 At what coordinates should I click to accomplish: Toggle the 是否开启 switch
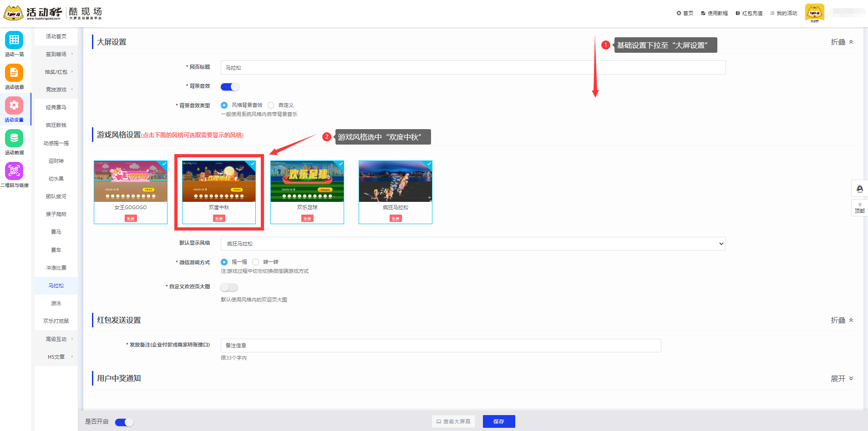coord(124,422)
